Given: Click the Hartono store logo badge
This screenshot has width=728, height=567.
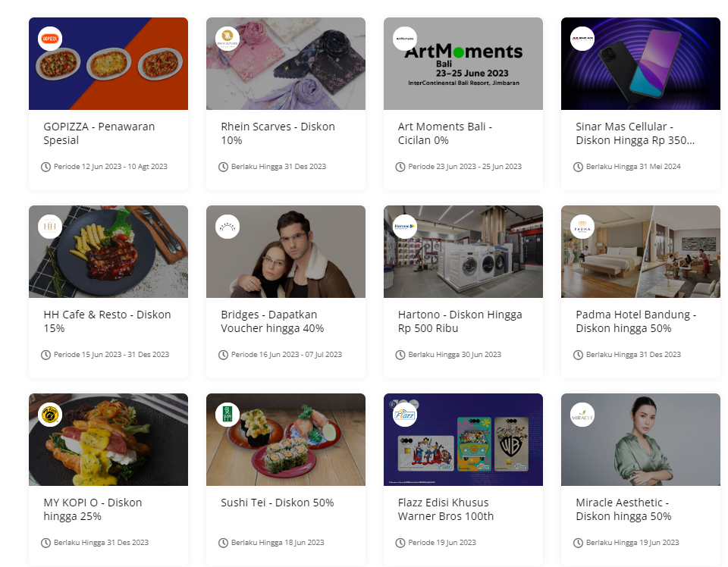Looking at the screenshot, I should pos(405,227).
